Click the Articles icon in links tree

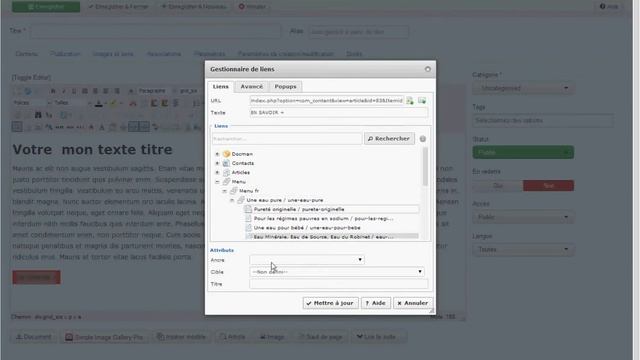point(227,172)
